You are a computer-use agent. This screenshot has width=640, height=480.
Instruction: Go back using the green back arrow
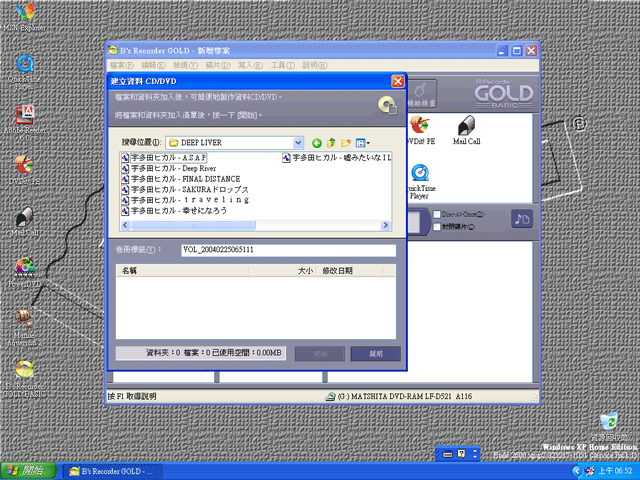pos(316,143)
